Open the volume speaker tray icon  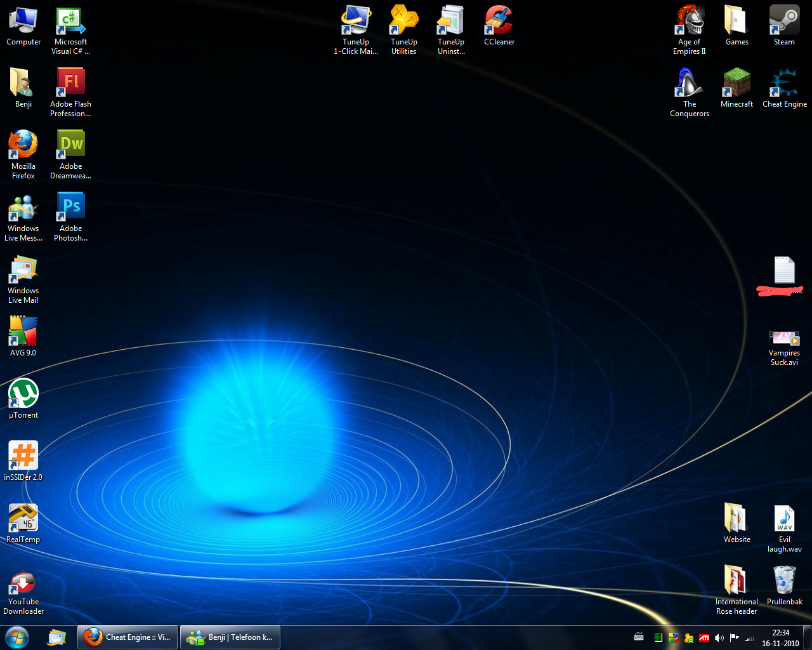(719, 638)
